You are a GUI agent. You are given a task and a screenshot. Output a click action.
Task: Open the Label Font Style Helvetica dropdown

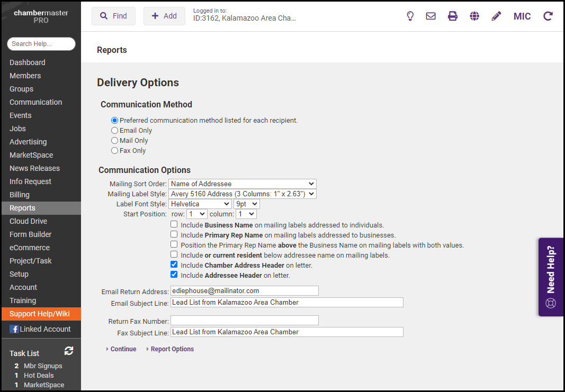click(200, 204)
